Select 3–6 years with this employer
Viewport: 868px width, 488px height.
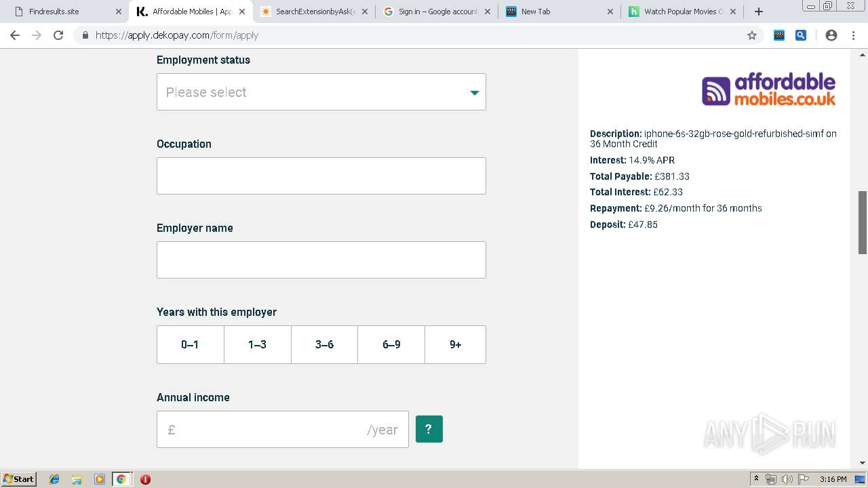(324, 344)
